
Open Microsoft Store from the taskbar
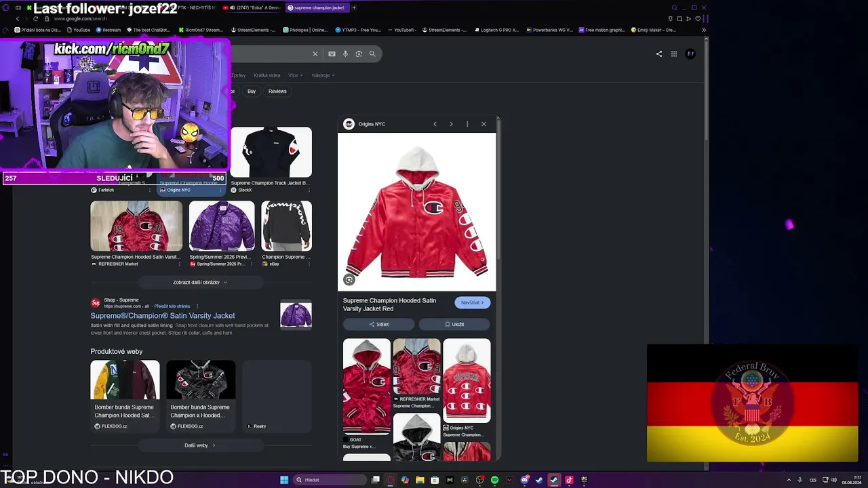tap(435, 480)
